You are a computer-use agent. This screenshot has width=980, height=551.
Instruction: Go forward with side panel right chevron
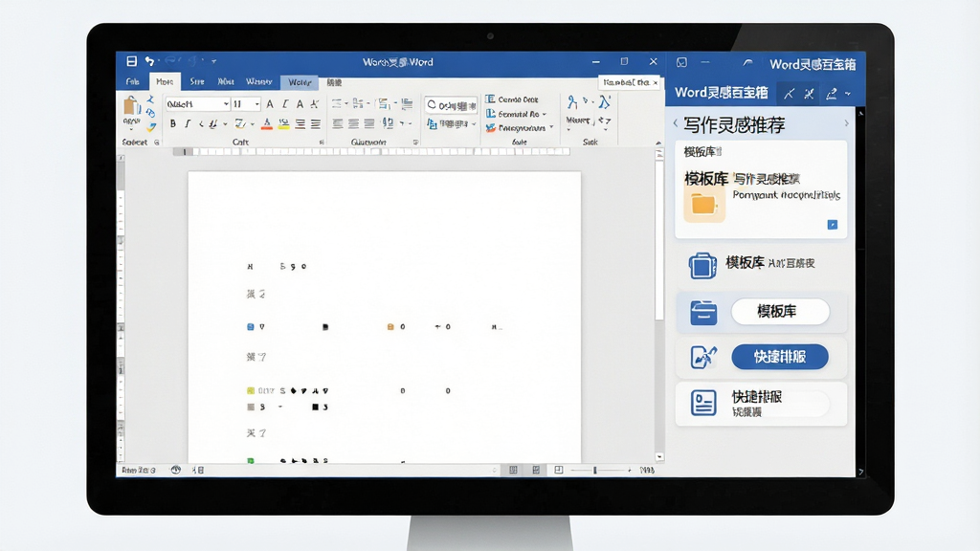pos(846,123)
